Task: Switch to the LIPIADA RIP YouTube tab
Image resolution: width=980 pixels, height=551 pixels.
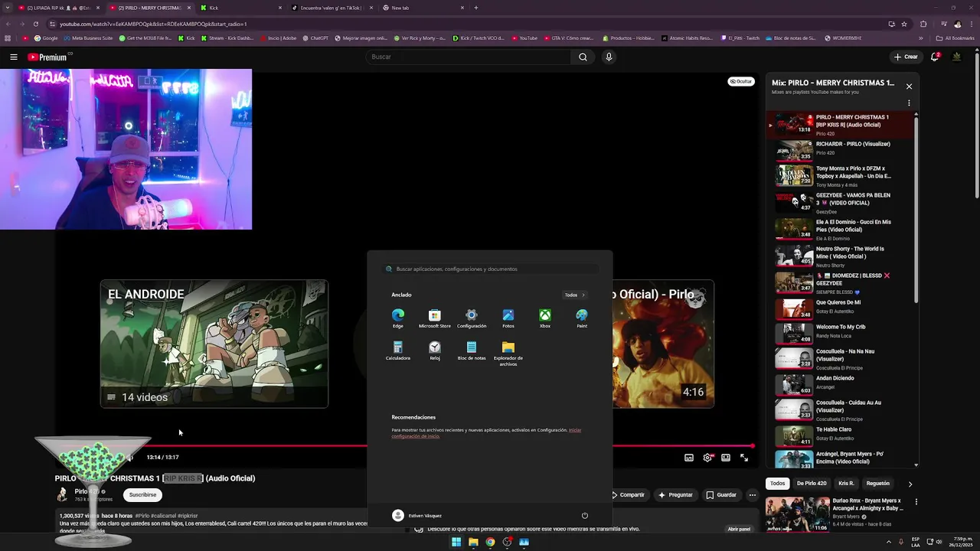Action: [60, 8]
